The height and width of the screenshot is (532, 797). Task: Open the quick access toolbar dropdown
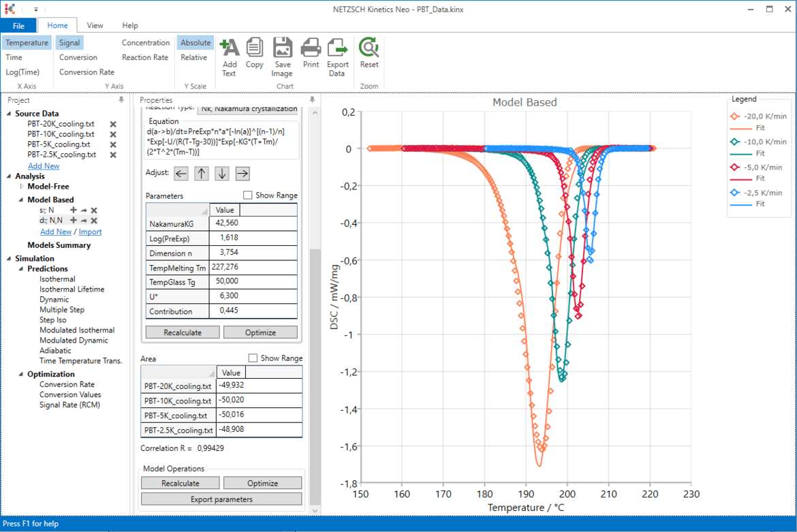click(35, 9)
